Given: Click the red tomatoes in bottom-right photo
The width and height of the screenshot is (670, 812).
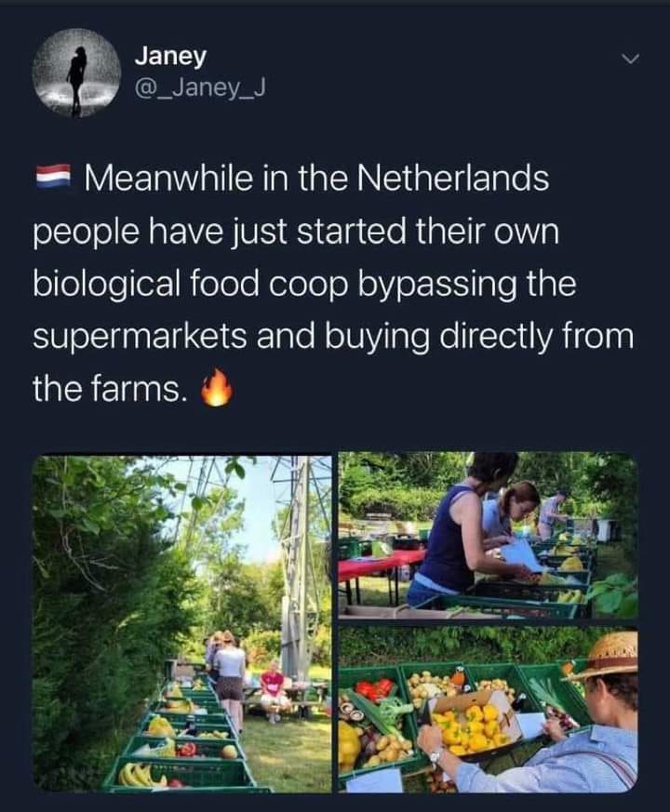Looking at the screenshot, I should point(373,689).
